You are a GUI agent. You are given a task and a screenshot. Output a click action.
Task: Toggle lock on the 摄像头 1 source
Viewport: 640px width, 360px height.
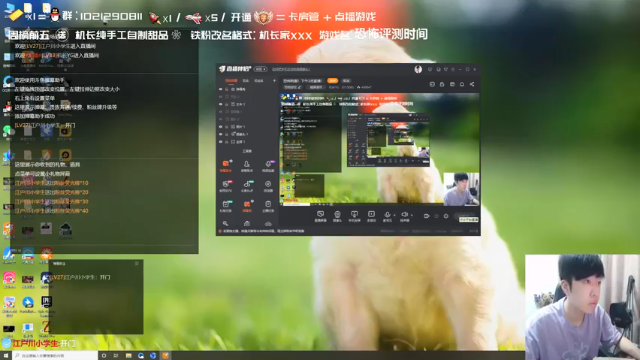point(227,134)
